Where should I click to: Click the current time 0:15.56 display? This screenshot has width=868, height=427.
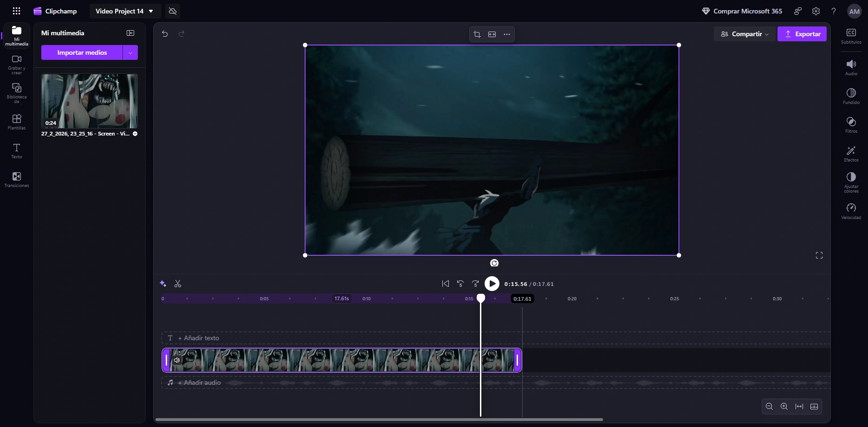[516, 284]
